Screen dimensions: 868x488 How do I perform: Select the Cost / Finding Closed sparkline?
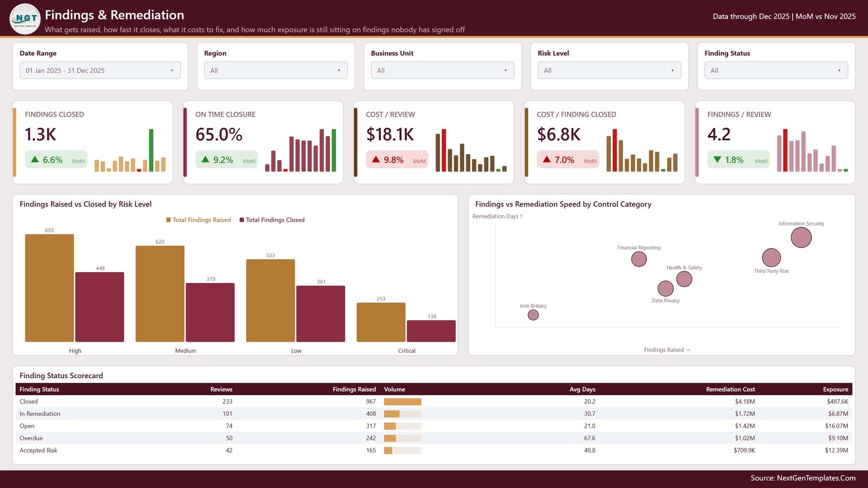[x=642, y=150]
